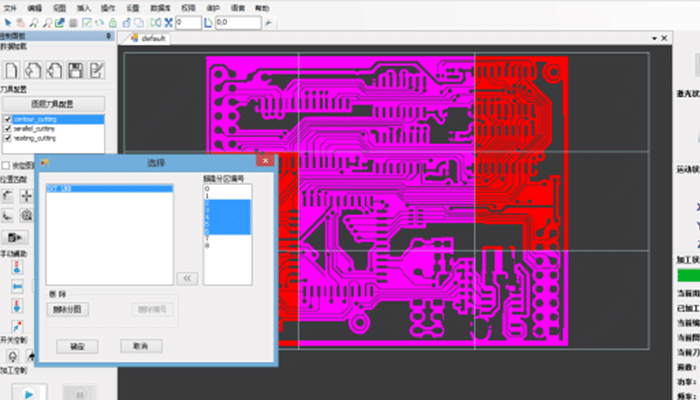Click the camera icon in left panel
Viewport: 700px width, 400px height.
click(17, 237)
